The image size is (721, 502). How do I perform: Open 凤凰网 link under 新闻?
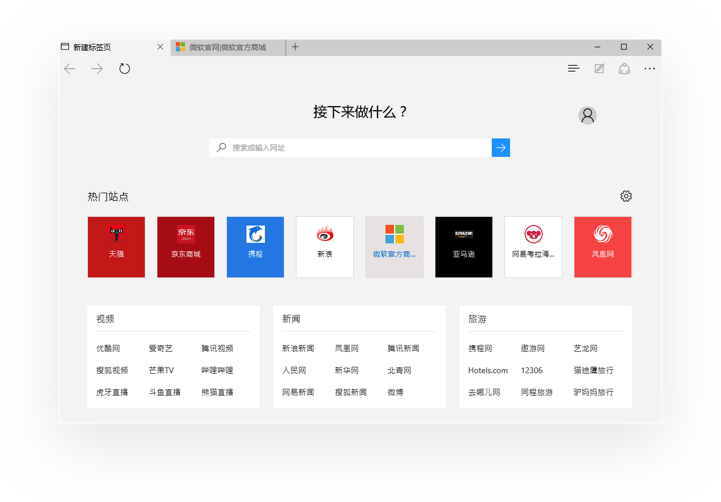click(x=347, y=348)
